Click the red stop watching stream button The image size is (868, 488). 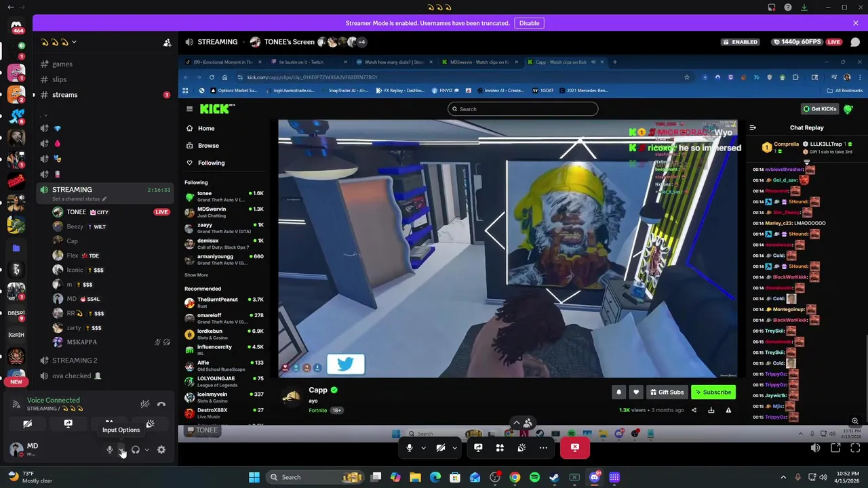click(575, 448)
